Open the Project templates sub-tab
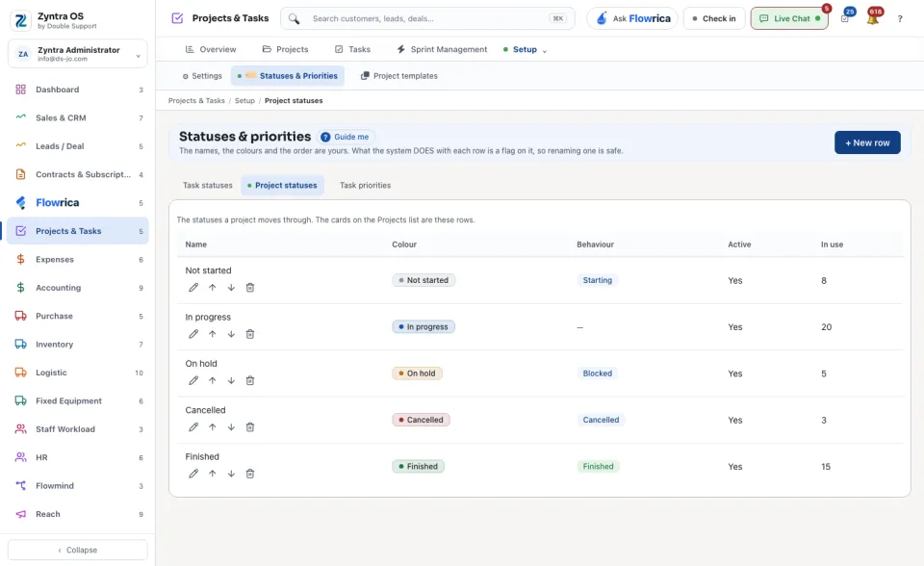 pyautogui.click(x=398, y=76)
